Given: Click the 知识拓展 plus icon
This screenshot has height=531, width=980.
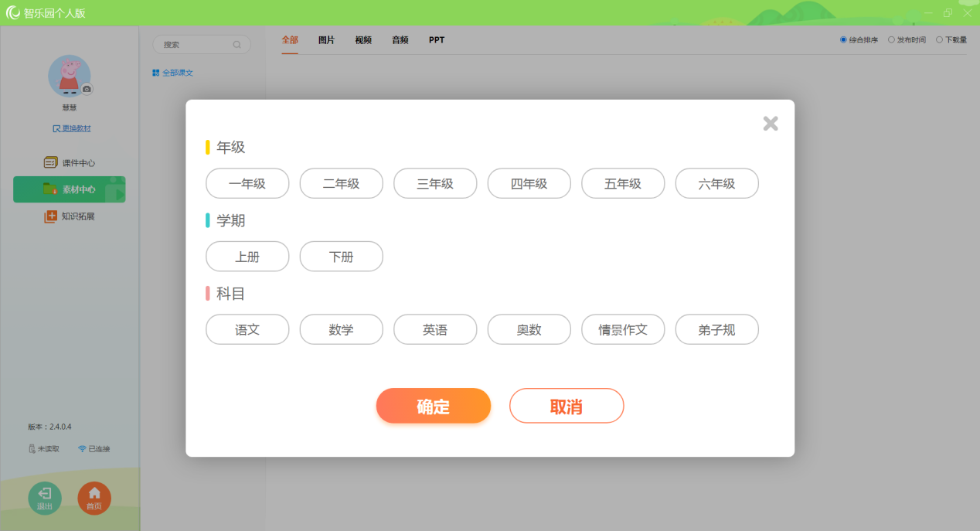Looking at the screenshot, I should pyautogui.click(x=51, y=216).
